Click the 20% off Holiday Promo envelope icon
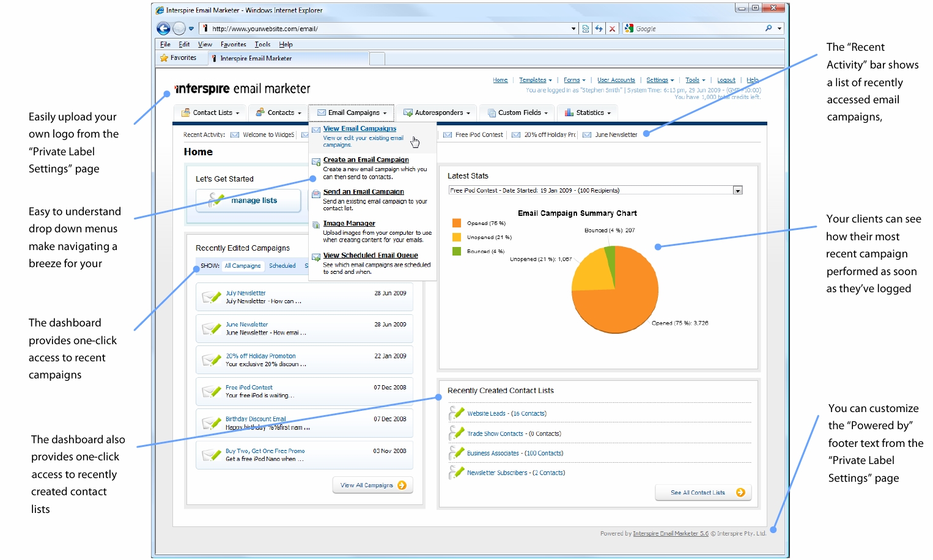 (516, 135)
